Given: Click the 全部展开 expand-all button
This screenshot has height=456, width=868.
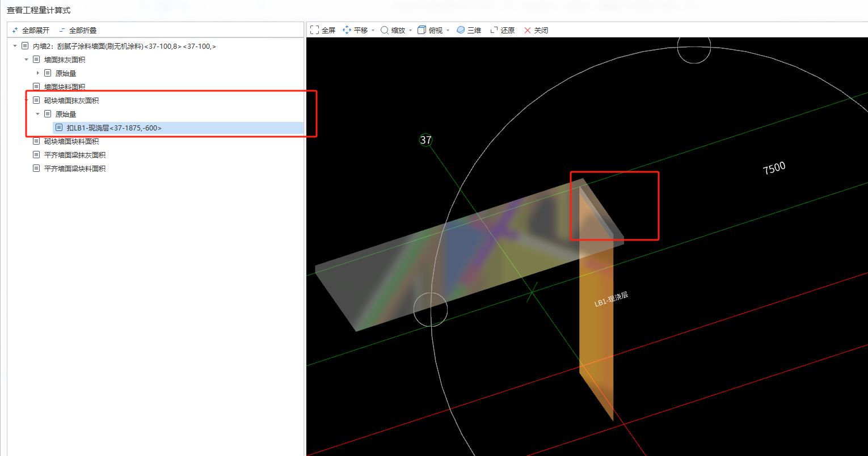Looking at the screenshot, I should 31,30.
